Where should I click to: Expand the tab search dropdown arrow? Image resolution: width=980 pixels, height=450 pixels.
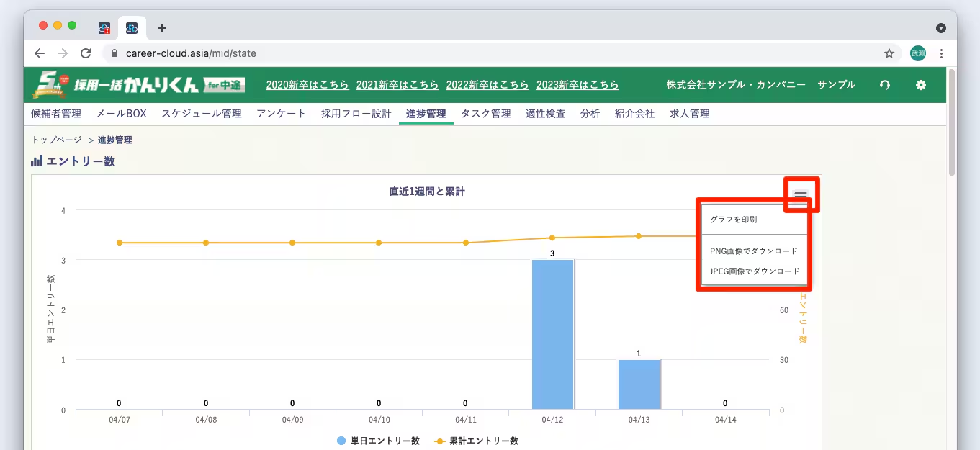point(940,28)
